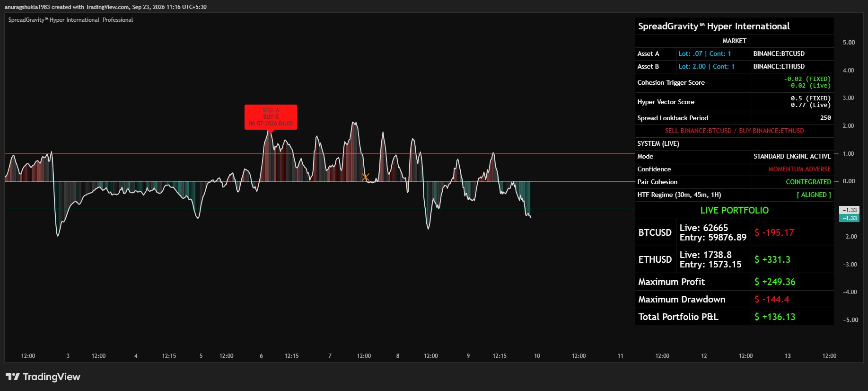
Task: Click the ETHUSD Live 1738.8 entry text
Action: click(710, 259)
